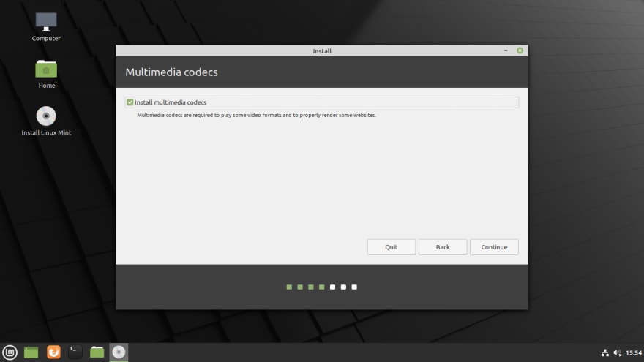Close the Install window

click(x=520, y=50)
